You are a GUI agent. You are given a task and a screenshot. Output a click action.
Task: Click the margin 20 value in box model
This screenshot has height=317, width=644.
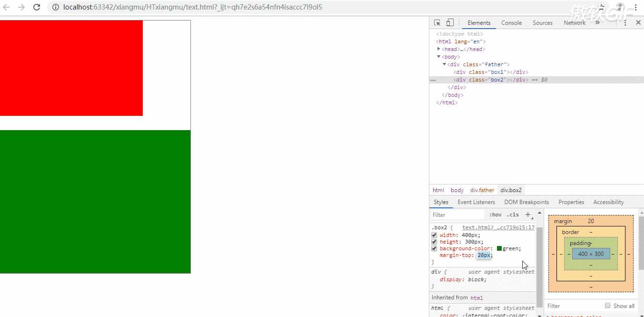(x=591, y=221)
